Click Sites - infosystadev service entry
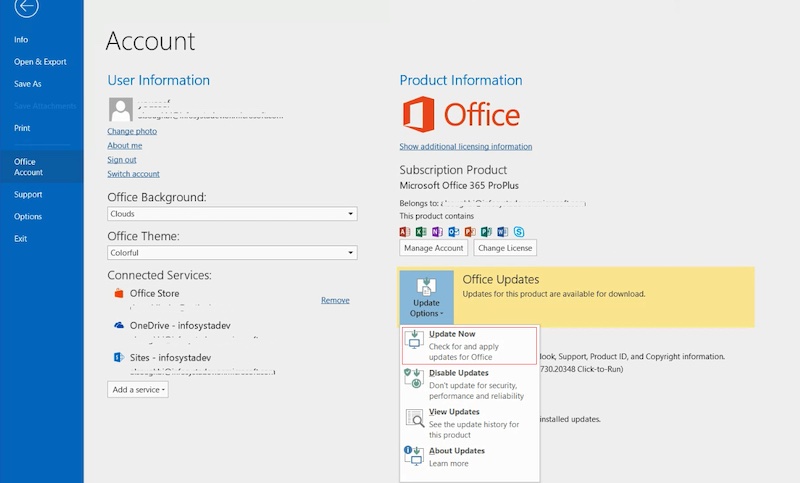 click(170, 358)
